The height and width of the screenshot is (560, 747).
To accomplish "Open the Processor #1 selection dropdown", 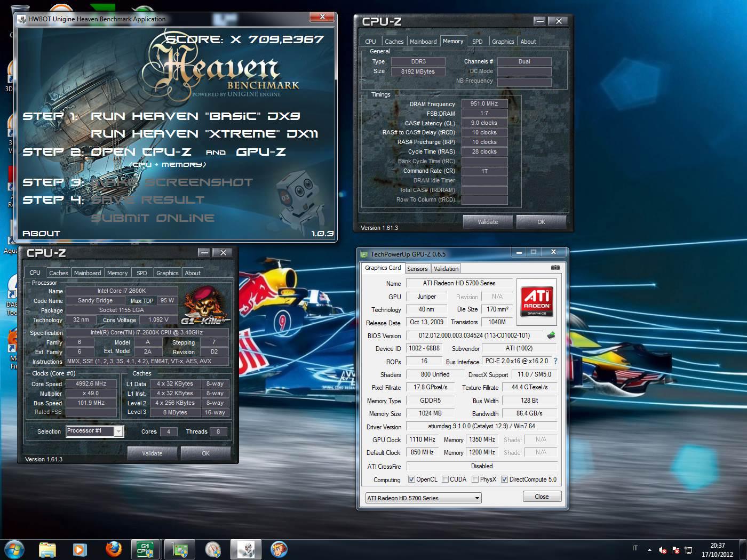I will point(118,431).
